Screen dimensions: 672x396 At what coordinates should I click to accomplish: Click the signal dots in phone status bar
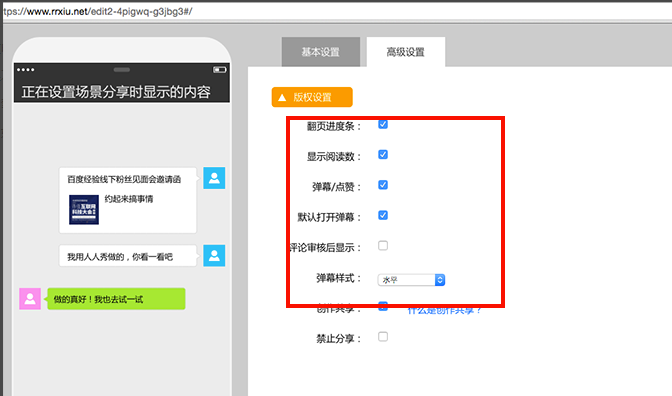[26, 69]
